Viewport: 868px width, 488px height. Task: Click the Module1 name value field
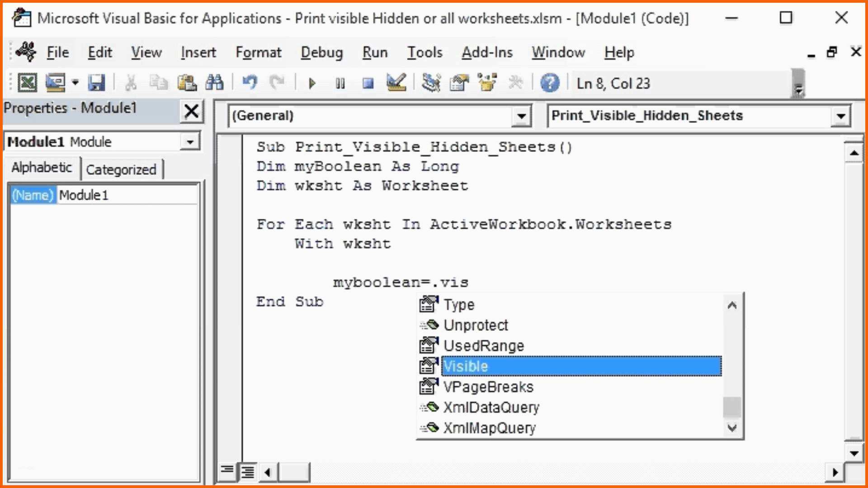pos(128,195)
